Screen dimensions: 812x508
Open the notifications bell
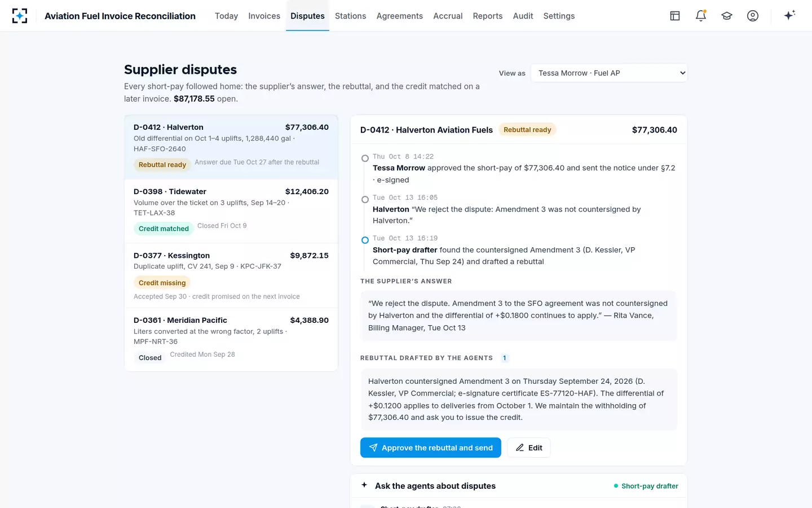[x=701, y=16]
